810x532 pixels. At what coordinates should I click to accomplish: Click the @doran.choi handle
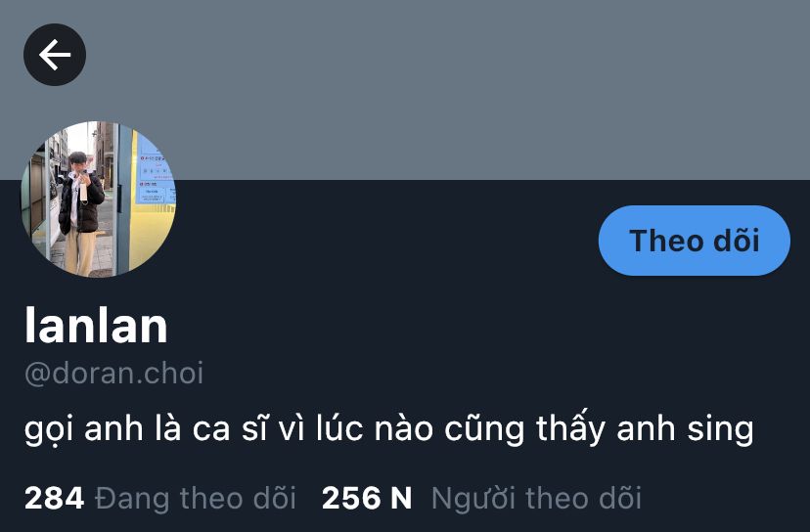pyautogui.click(x=114, y=373)
